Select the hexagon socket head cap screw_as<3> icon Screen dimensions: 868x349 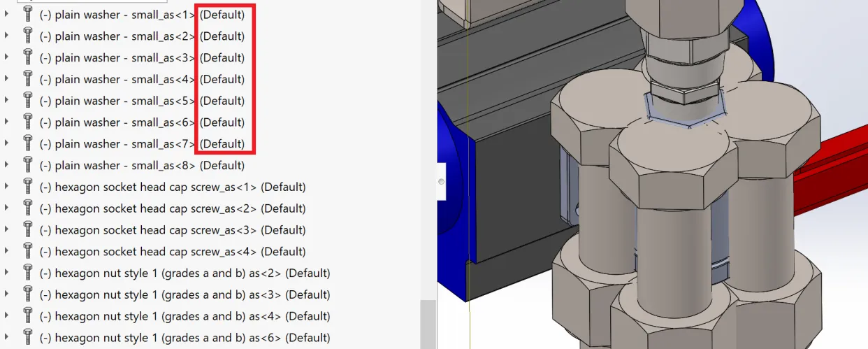(28, 230)
